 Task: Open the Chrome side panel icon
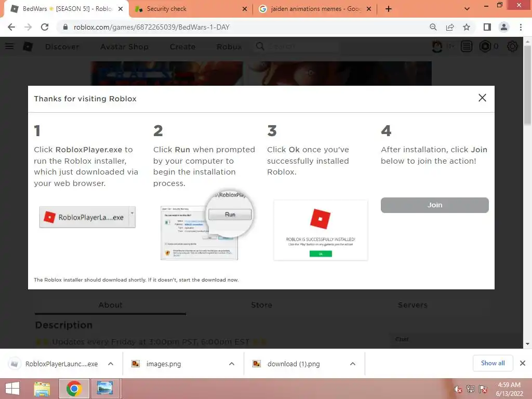tap(487, 27)
